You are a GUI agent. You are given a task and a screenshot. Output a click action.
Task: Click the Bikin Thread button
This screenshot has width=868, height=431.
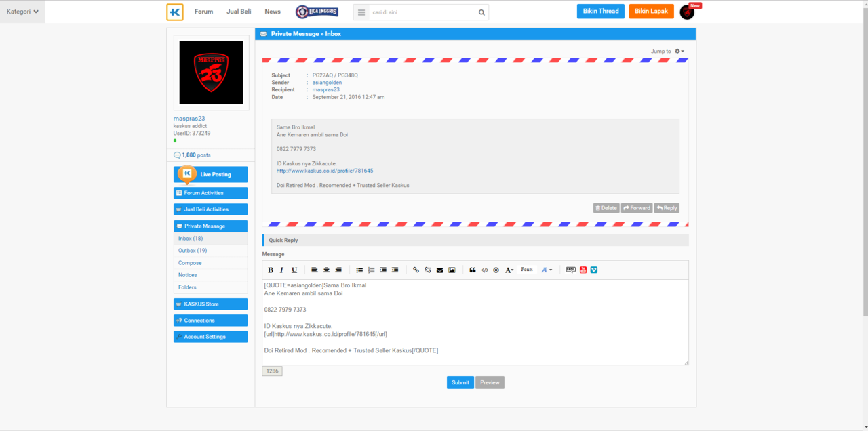600,12
